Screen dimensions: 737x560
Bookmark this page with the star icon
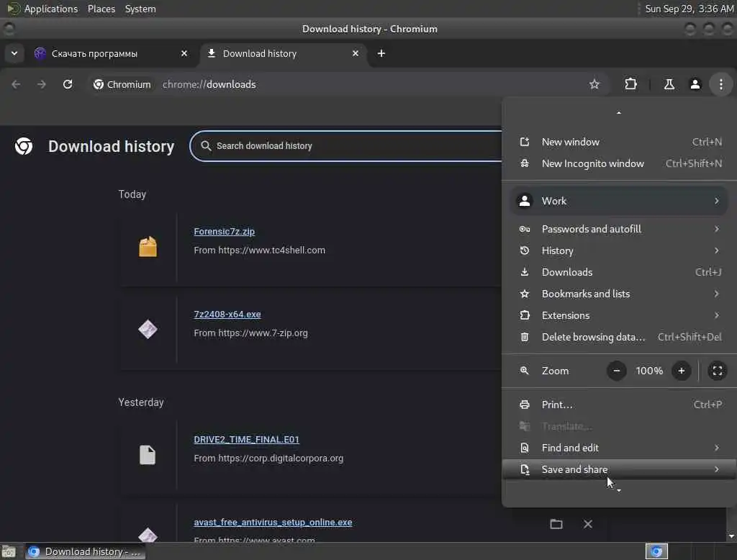click(x=594, y=84)
